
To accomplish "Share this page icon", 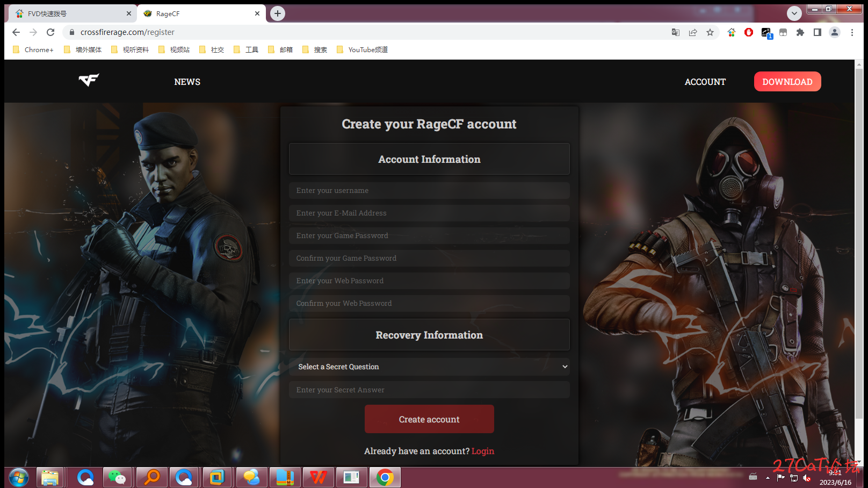I will click(x=693, y=32).
